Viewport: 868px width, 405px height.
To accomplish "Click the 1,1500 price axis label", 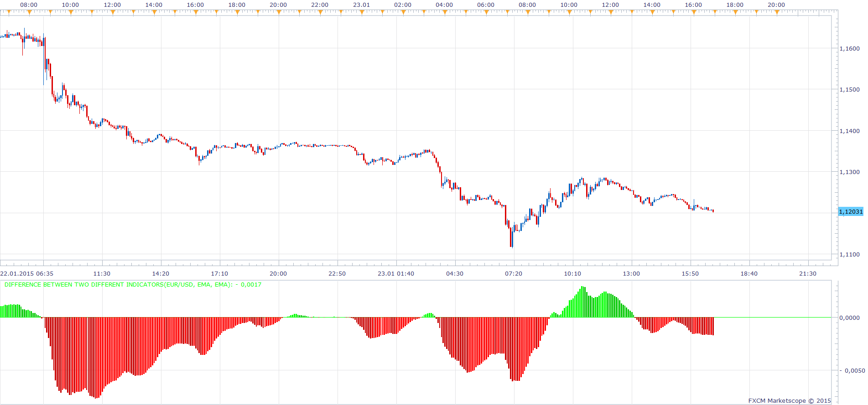I will coord(850,90).
